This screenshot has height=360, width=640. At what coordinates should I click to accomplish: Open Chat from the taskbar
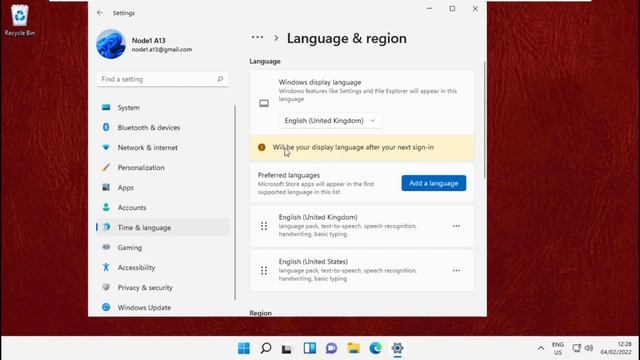pyautogui.click(x=331, y=348)
